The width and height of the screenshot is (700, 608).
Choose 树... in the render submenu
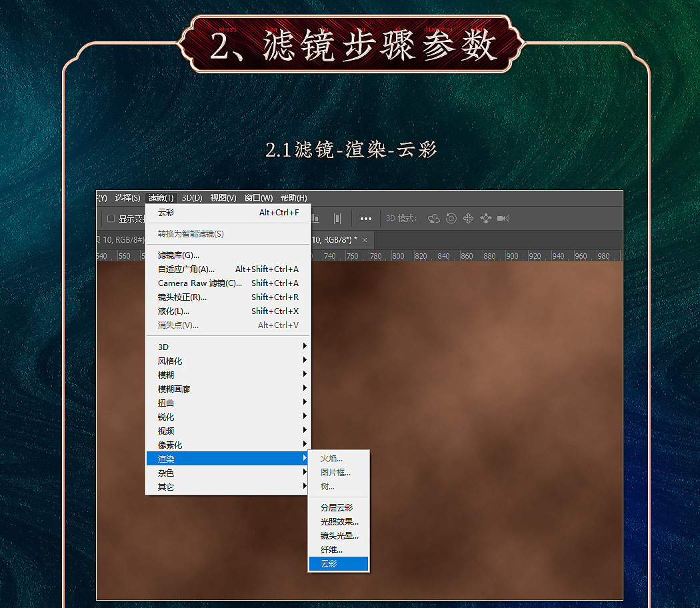pos(339,487)
